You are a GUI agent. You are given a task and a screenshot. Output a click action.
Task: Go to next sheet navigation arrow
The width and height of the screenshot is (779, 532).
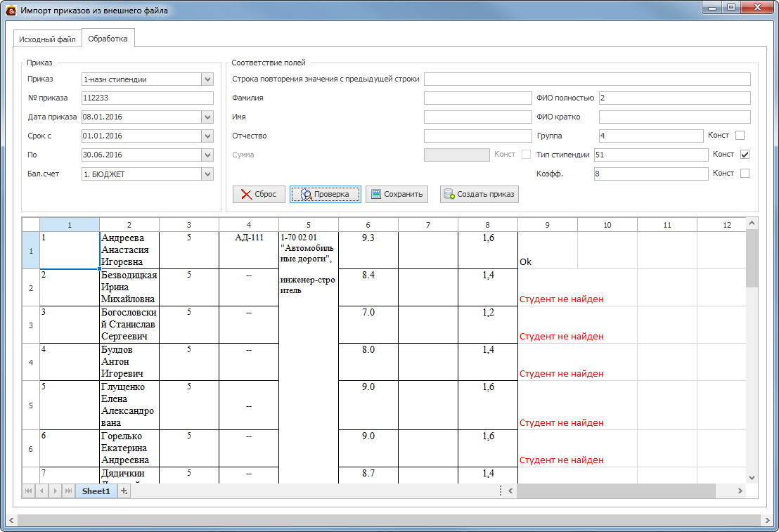click(55, 491)
